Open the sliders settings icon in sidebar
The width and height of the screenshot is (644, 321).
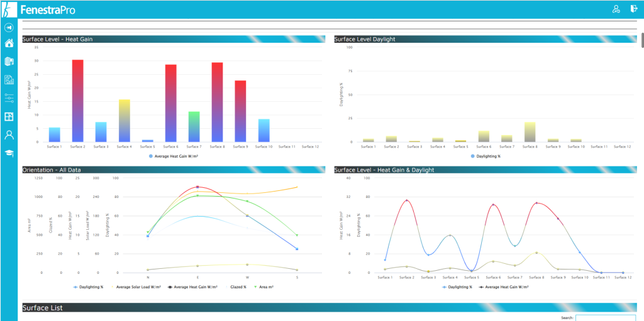9,98
